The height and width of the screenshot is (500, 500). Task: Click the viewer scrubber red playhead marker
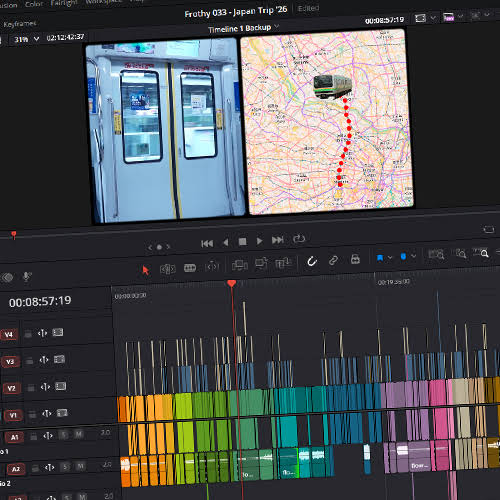(x=14, y=234)
